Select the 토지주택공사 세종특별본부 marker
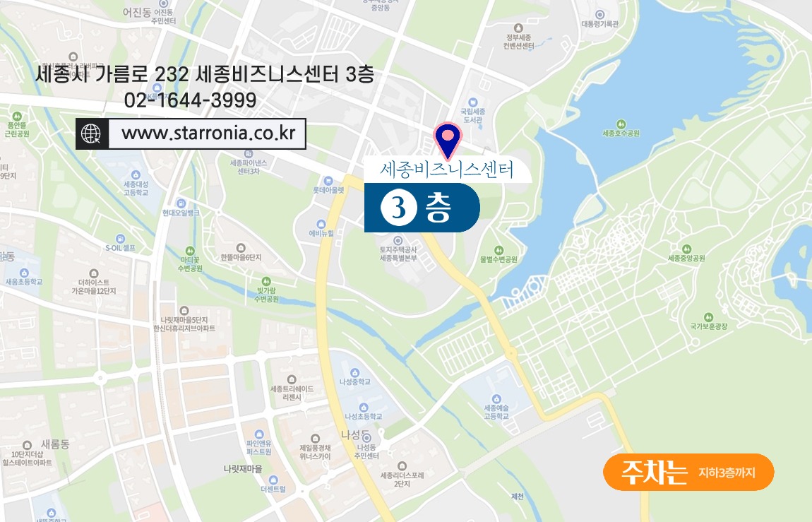Screen dimensions: 812x522 (x=398, y=241)
